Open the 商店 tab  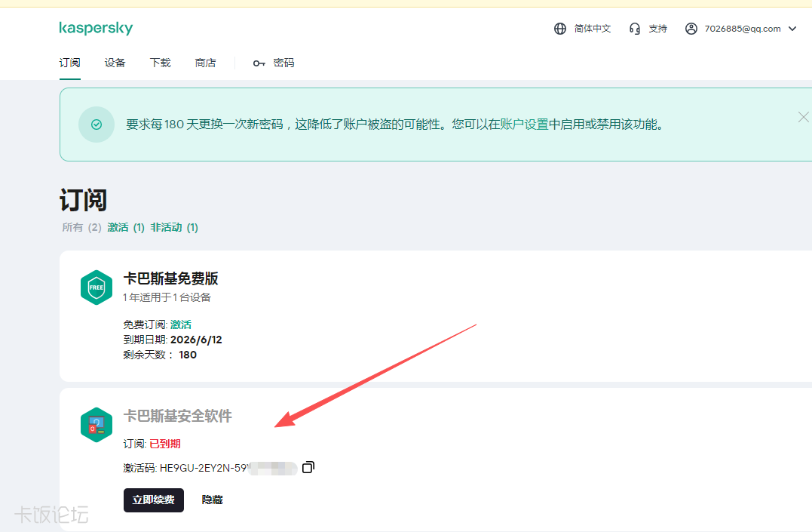pos(205,63)
